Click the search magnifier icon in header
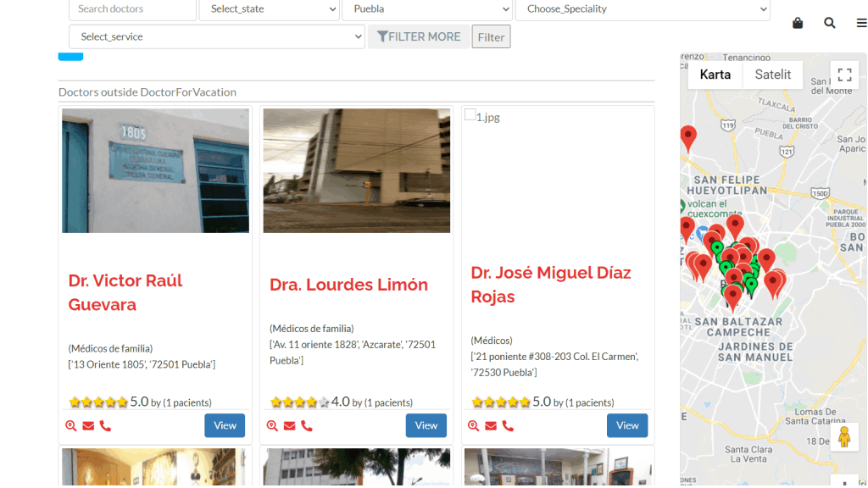 click(830, 23)
